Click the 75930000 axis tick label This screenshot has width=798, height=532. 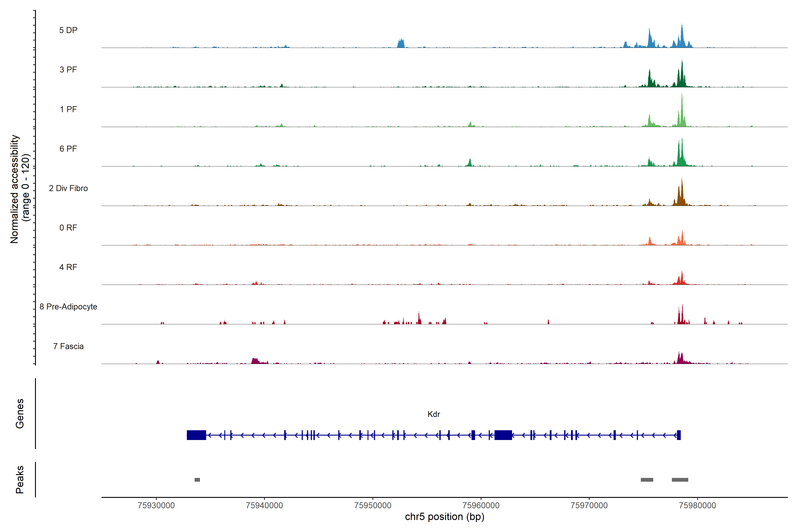point(156,505)
